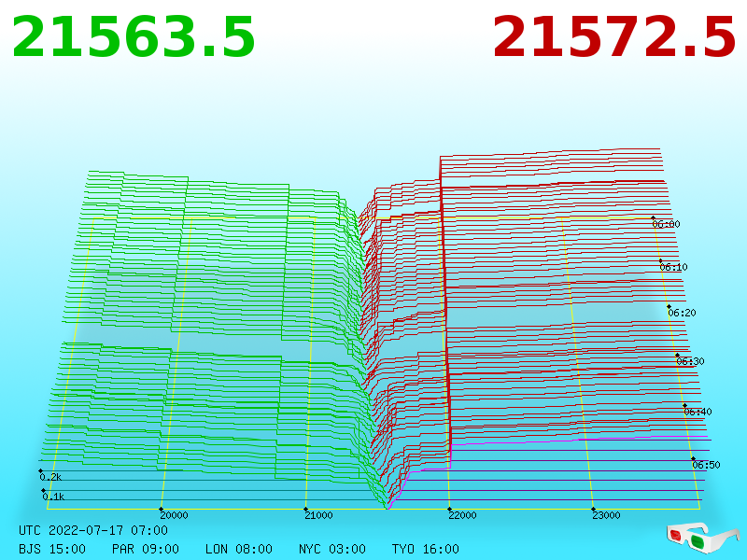747x560 pixels.
Task: Click the 0.1k volume axis label
Action: tap(53, 497)
